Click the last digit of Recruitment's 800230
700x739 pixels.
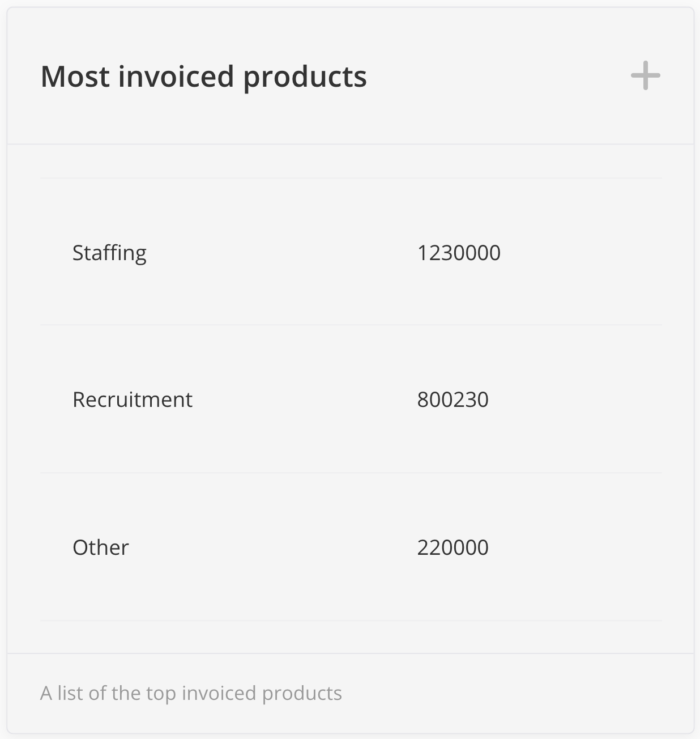[x=483, y=400]
